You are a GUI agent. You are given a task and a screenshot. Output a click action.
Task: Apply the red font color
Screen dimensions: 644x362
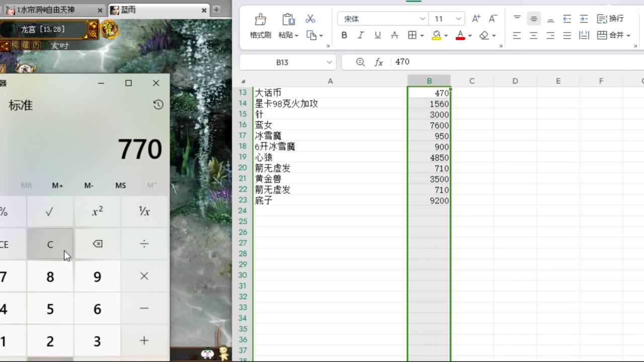tap(460, 35)
